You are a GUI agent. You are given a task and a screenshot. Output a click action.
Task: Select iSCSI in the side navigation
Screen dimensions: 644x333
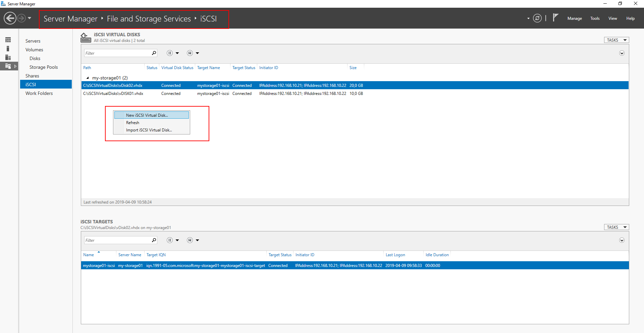click(x=46, y=85)
